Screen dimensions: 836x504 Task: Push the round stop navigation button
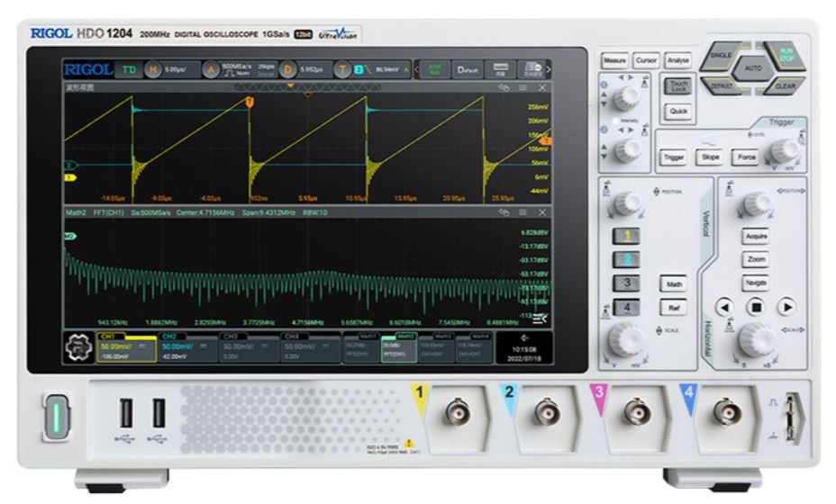[756, 307]
